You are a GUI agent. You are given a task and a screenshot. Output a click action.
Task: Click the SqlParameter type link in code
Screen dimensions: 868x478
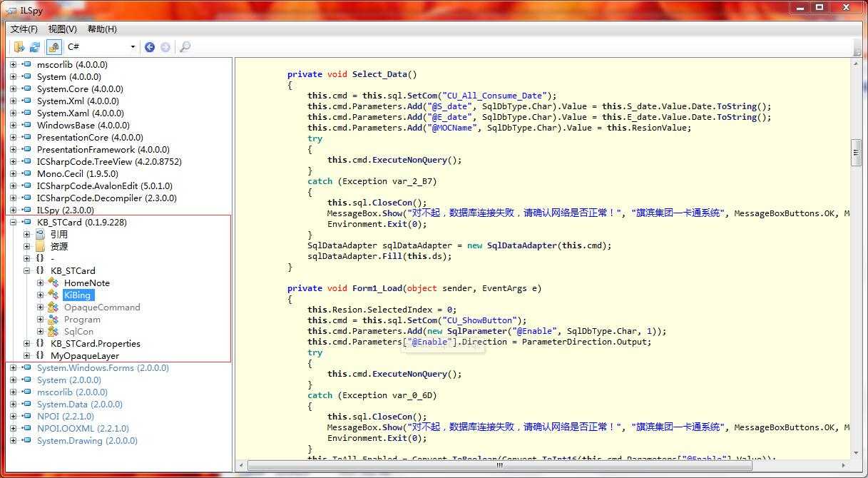click(477, 331)
